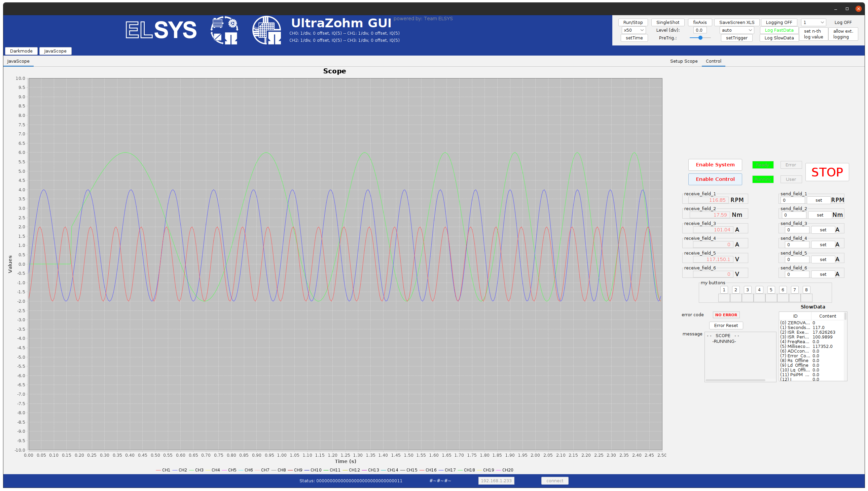Click the gear and server cycle icon
Image resolution: width=868 pixels, height=491 pixels.
(224, 30)
